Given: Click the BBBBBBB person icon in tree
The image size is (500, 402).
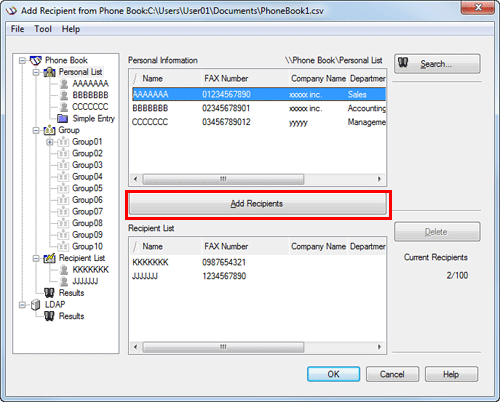Looking at the screenshot, I should click(x=64, y=95).
